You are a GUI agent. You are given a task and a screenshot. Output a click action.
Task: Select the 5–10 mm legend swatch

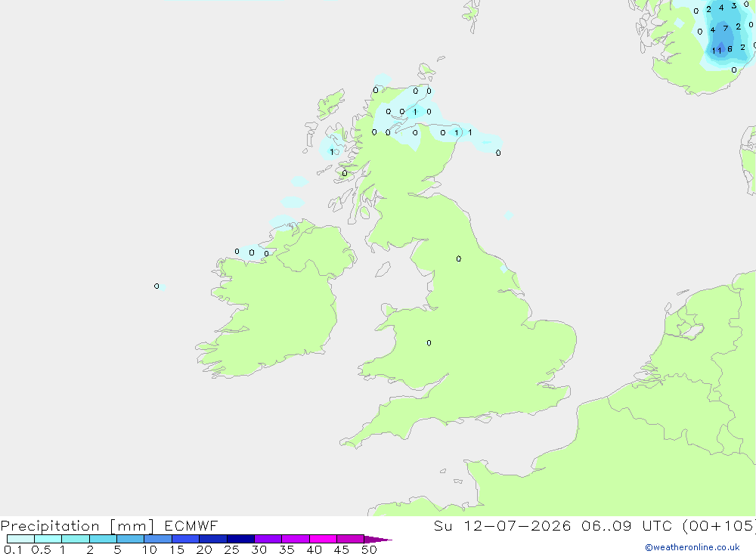131,539
